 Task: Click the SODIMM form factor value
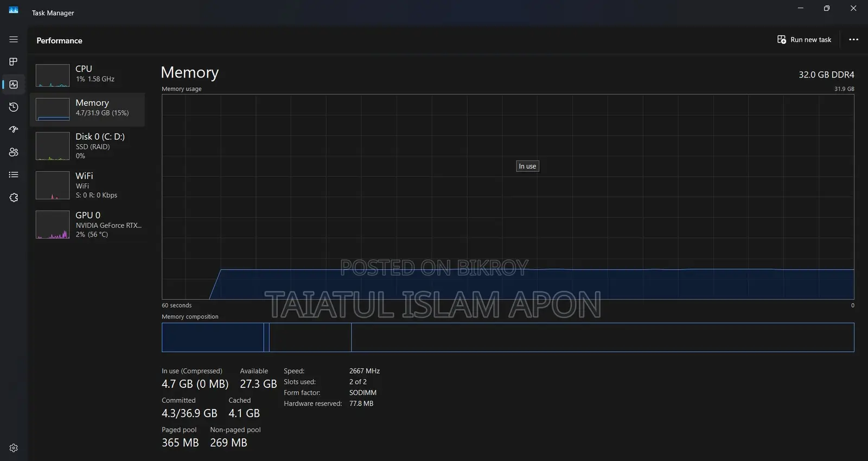[x=363, y=393]
